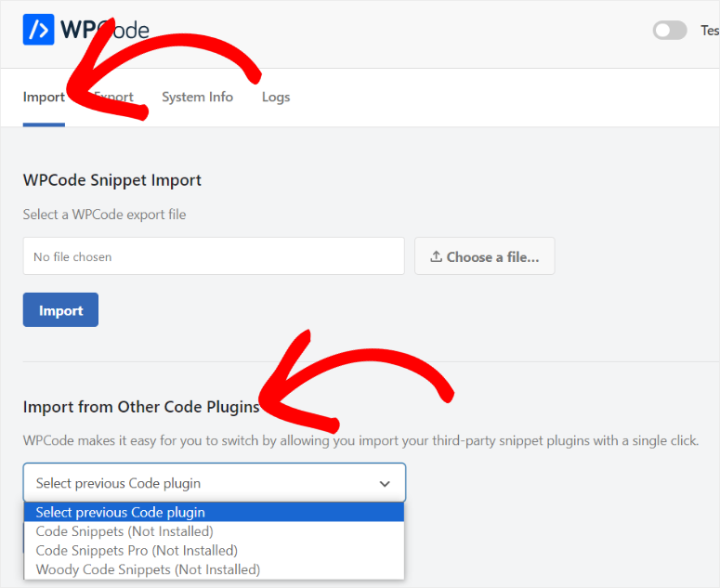This screenshot has height=588, width=720.
Task: Open the Logs tab
Action: [276, 97]
